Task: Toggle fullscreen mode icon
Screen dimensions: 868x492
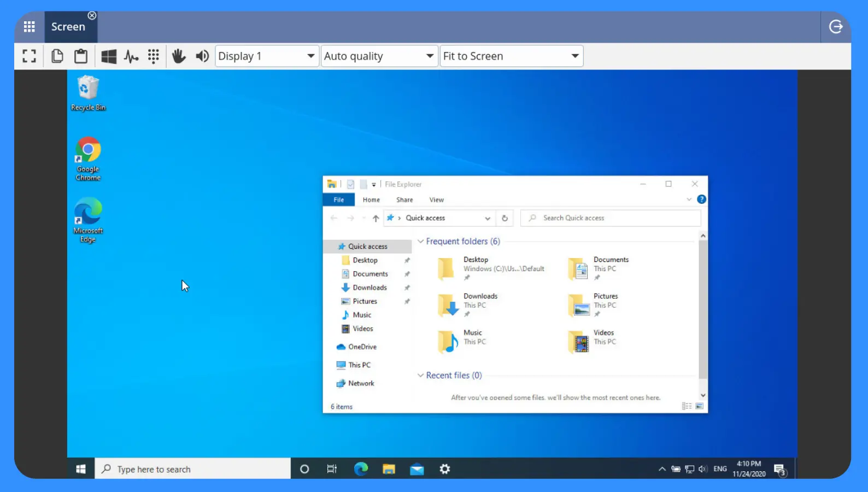Action: [30, 56]
